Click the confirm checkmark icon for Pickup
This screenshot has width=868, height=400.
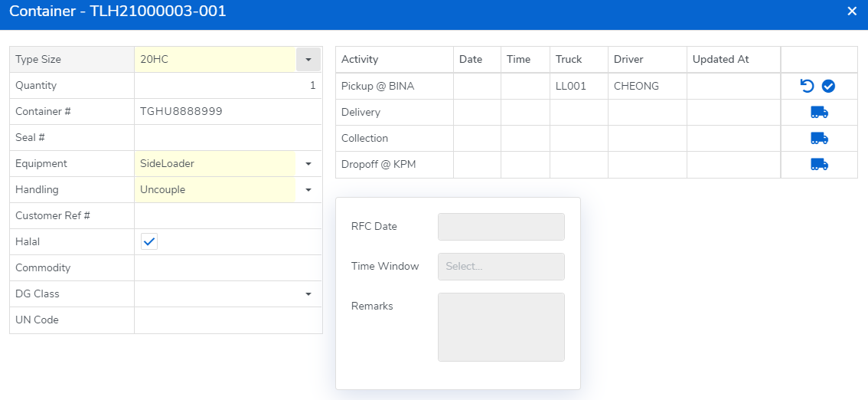pyautogui.click(x=828, y=86)
